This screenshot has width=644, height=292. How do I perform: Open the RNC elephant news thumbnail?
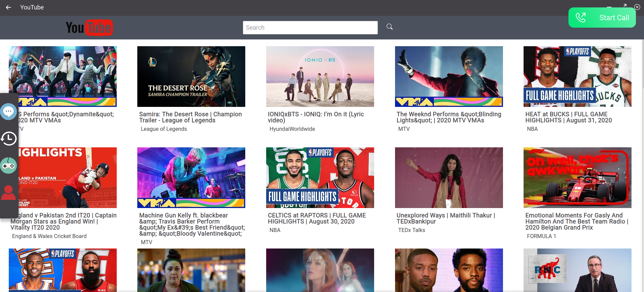(578, 270)
